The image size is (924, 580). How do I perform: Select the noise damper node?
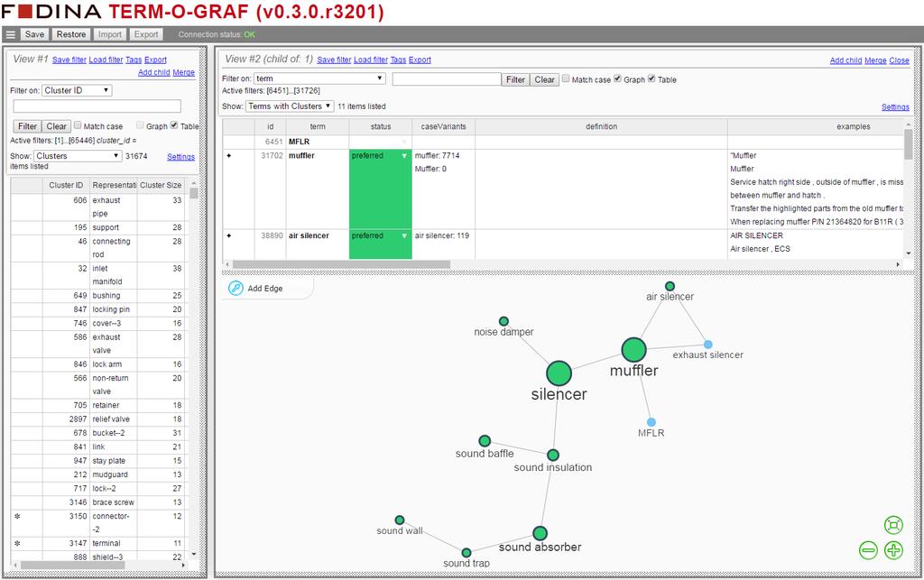504,321
